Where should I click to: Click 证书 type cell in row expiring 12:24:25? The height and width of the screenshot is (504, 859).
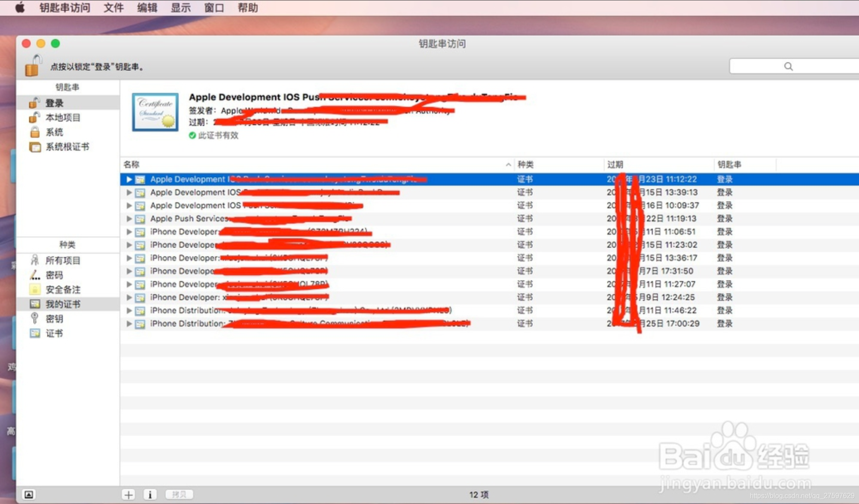coord(525,298)
